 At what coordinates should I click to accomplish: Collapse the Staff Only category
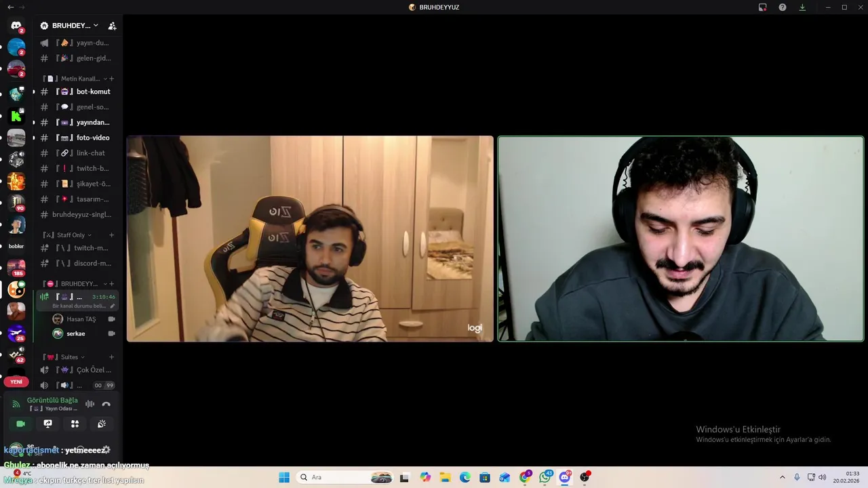tap(68, 235)
